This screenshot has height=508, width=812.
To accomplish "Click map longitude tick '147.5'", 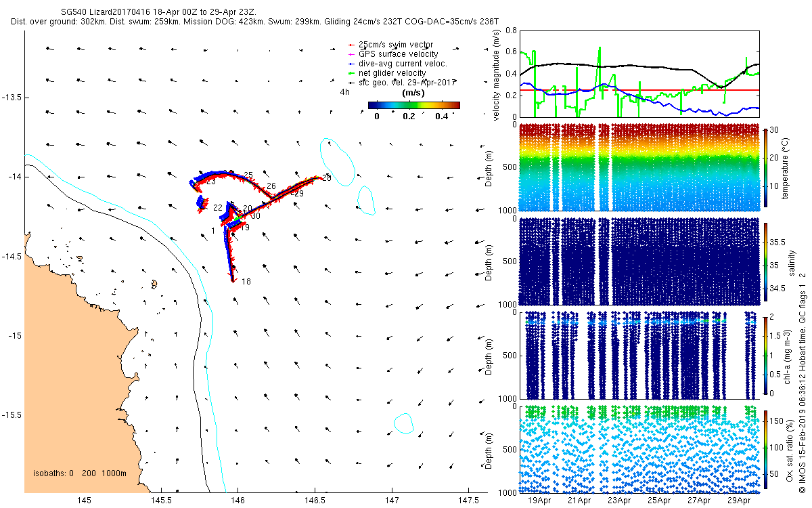I will pos(469,501).
